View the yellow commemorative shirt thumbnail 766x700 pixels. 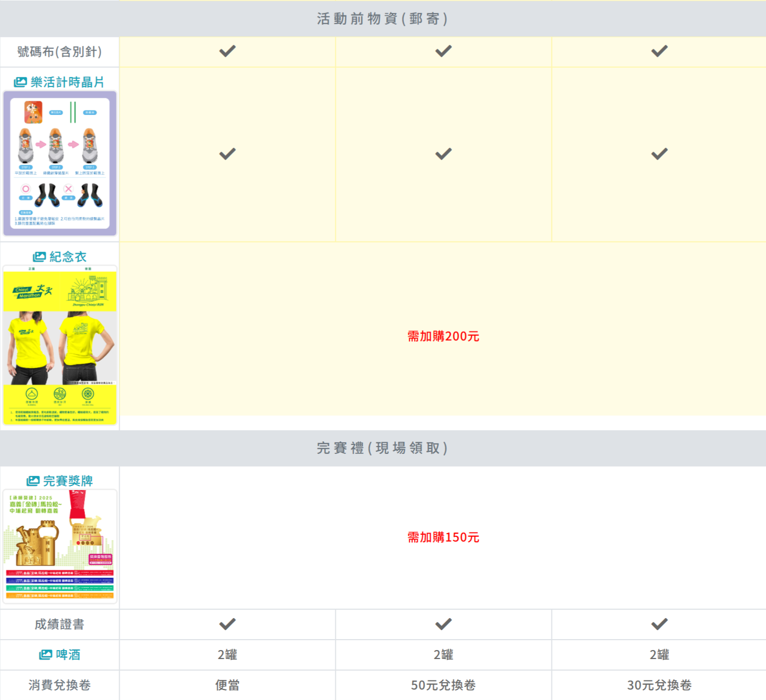pos(60,345)
